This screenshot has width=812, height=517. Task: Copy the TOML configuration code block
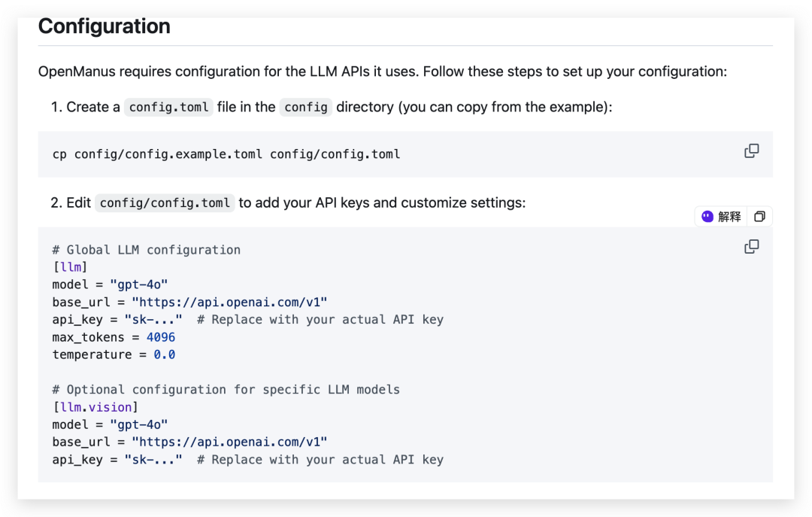pos(751,247)
